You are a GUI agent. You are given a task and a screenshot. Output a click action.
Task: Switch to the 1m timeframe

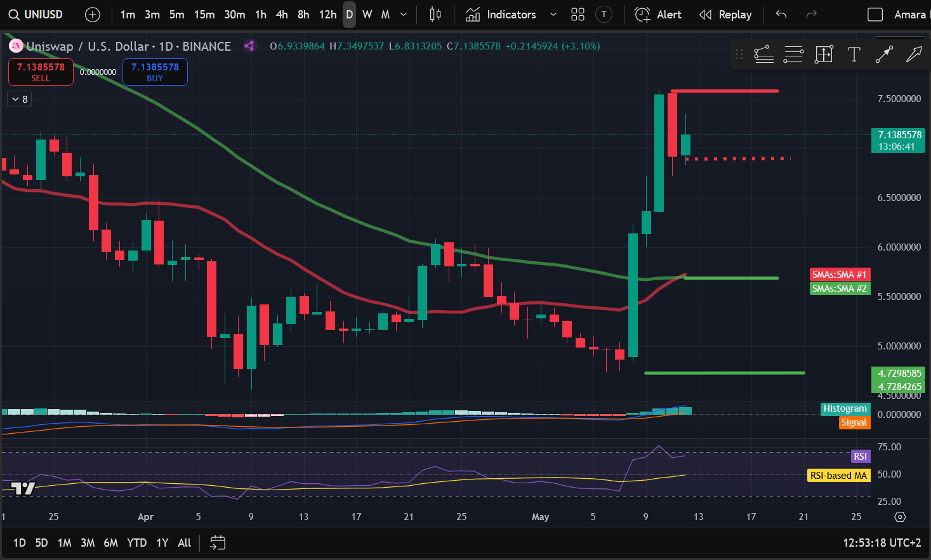point(128,14)
